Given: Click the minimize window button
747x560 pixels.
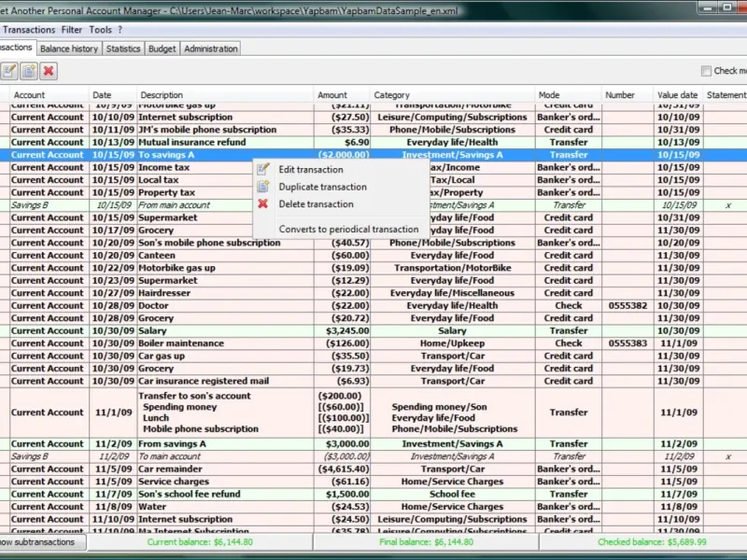Looking at the screenshot, I should pos(708,7).
